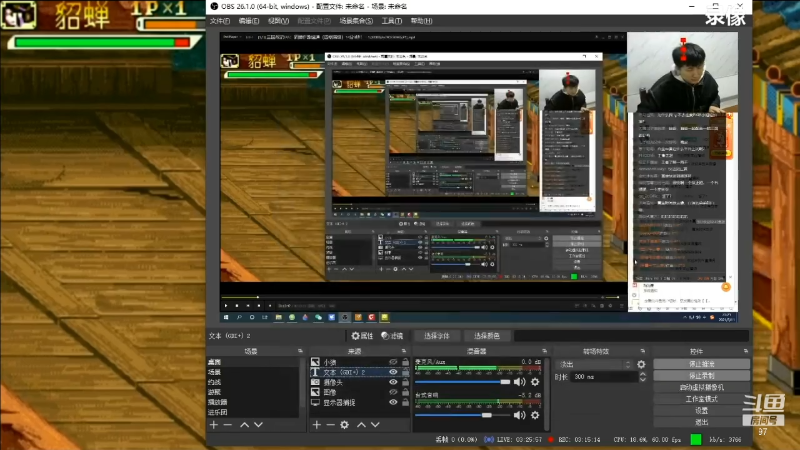
Task: Pop out the 场景 dock panel
Action: [x=300, y=351]
